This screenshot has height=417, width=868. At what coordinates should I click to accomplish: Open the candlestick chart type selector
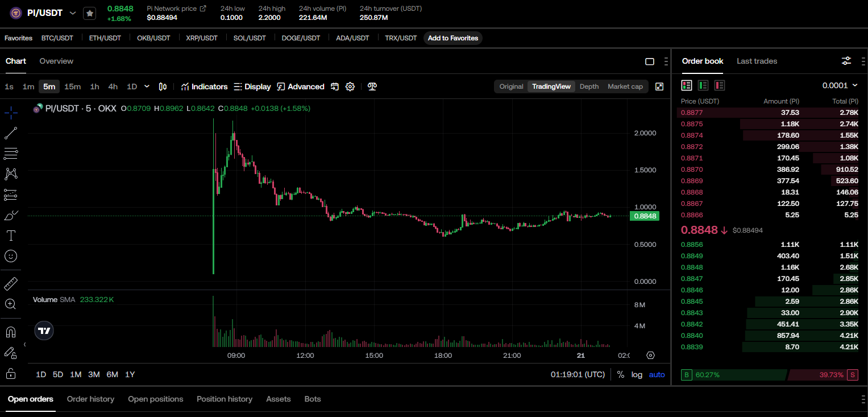[x=163, y=86]
